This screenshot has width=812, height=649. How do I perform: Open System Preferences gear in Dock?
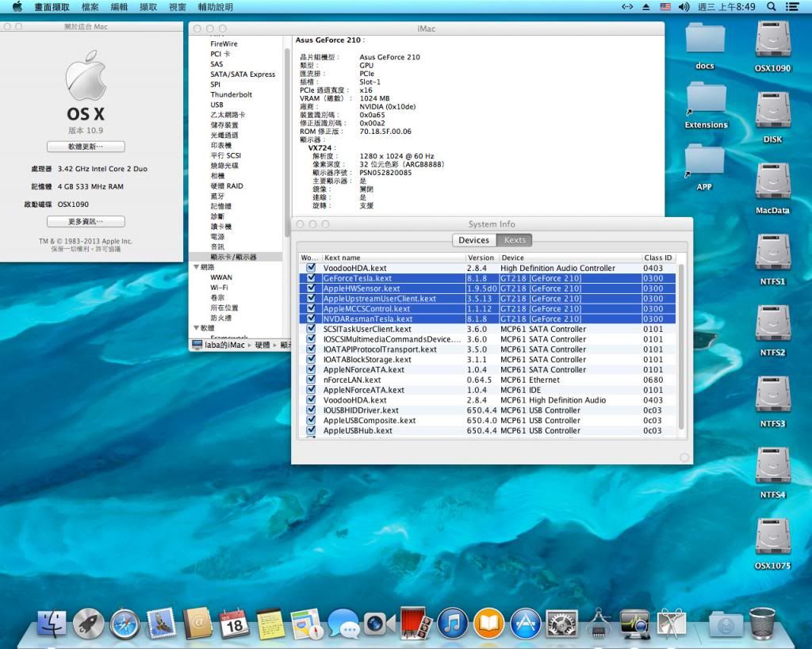562,623
